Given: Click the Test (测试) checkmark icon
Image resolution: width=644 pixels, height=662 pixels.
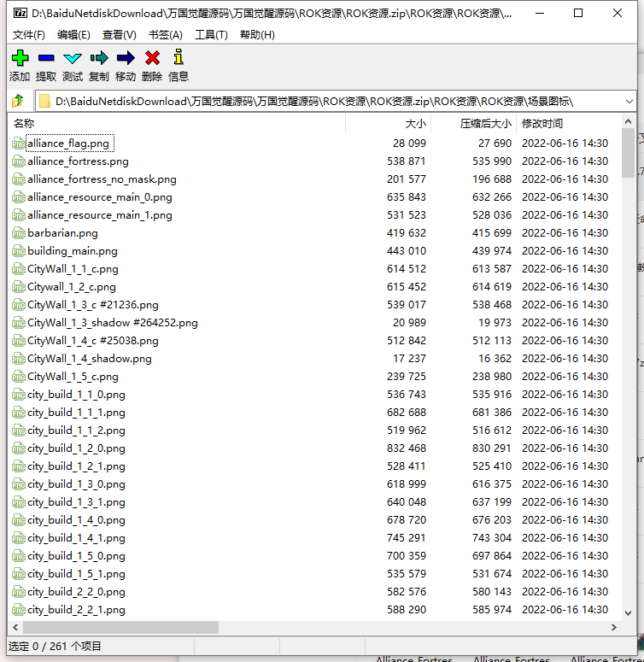Looking at the screenshot, I should [x=73, y=58].
